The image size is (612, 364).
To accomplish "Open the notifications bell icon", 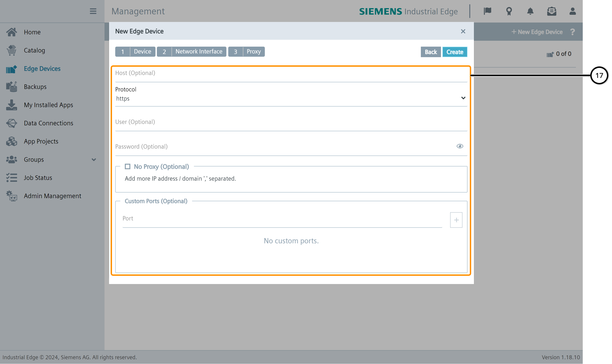I will coord(530,11).
